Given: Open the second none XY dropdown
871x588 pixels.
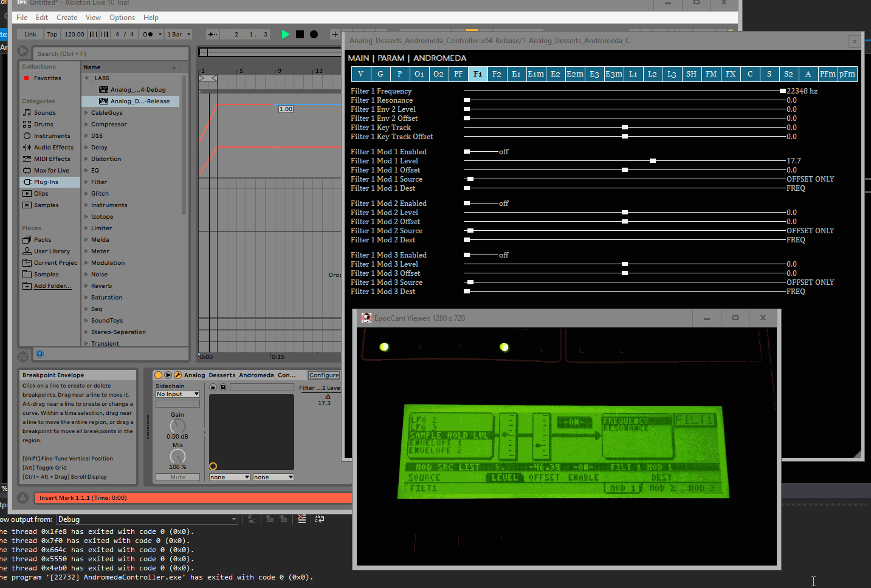Looking at the screenshot, I should click(274, 477).
